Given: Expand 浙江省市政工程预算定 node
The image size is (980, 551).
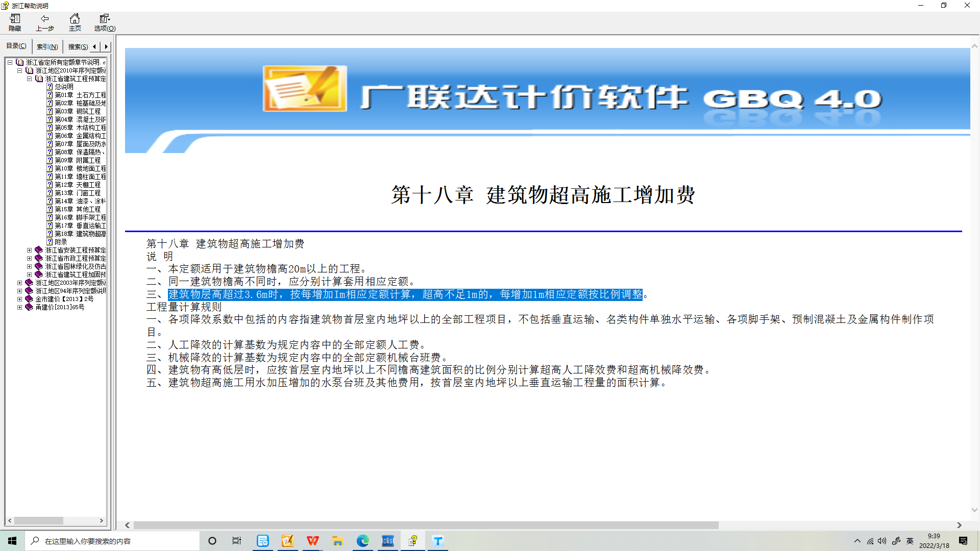Looking at the screenshot, I should (29, 258).
